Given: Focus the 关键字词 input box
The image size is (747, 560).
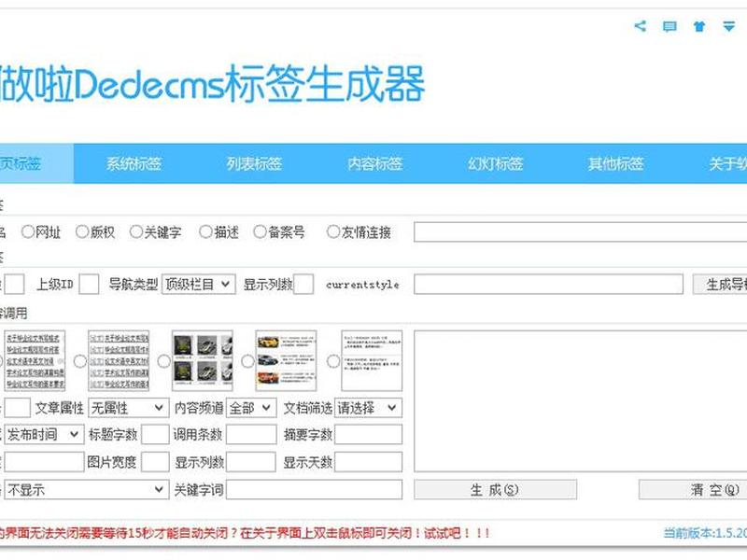Looking at the screenshot, I should (314, 489).
